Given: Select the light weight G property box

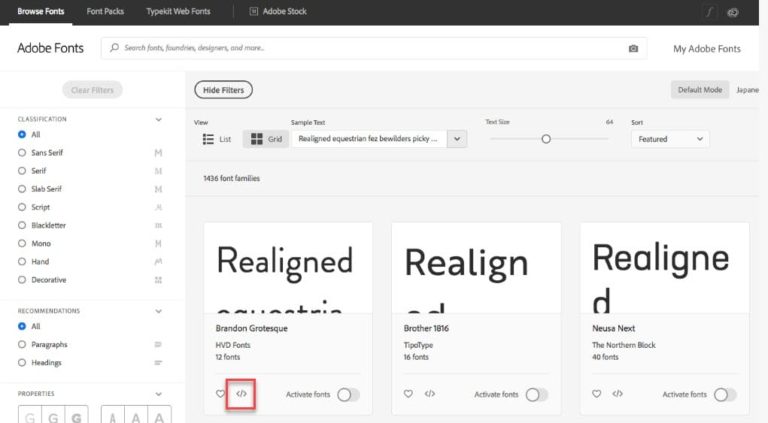Looking at the screenshot, I should 30,415.
